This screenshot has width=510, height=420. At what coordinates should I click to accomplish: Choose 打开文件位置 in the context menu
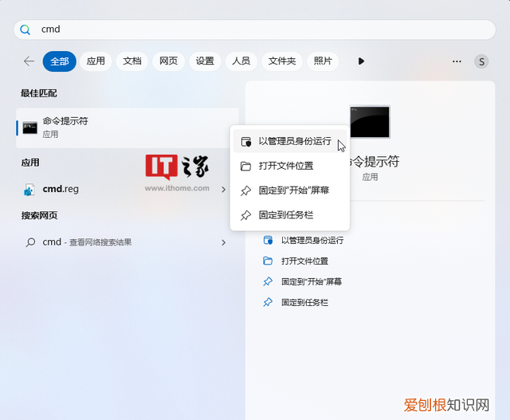click(x=290, y=166)
